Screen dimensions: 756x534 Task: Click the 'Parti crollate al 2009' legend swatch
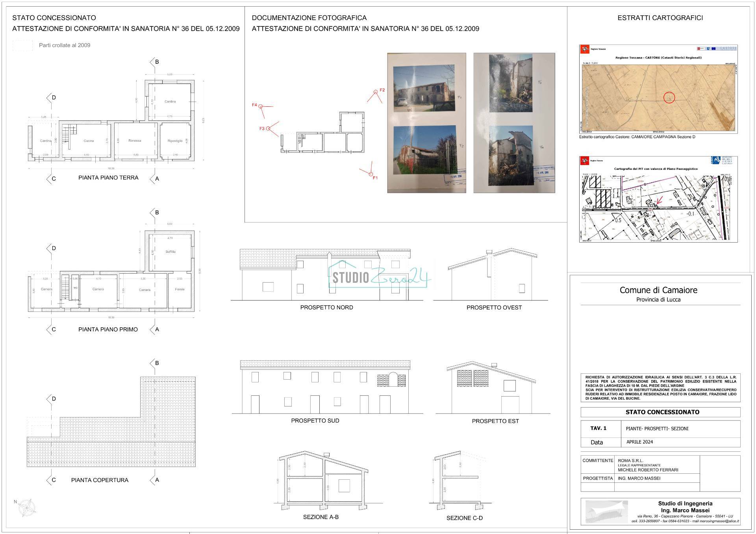pyautogui.click(x=22, y=45)
